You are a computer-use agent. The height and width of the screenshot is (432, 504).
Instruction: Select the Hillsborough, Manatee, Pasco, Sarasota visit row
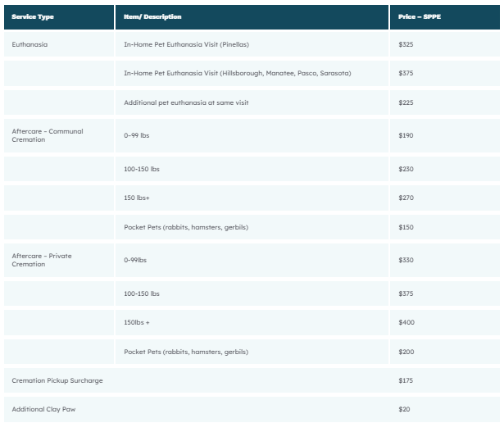pyautogui.click(x=237, y=73)
